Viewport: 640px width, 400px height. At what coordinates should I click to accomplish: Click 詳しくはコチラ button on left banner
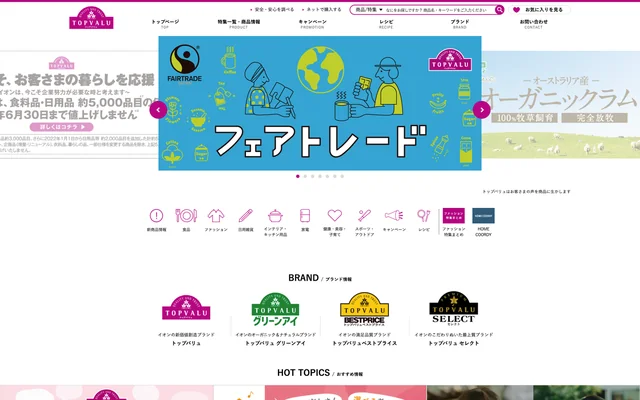point(62,127)
